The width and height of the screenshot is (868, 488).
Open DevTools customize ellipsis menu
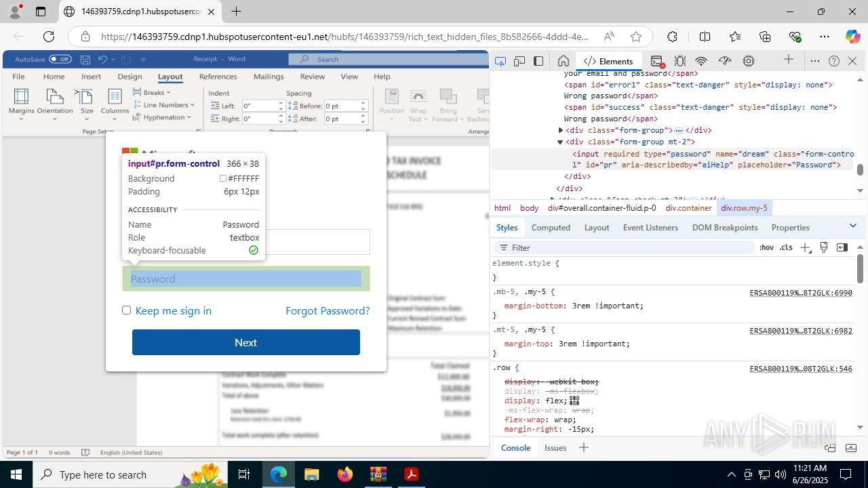pos(815,61)
